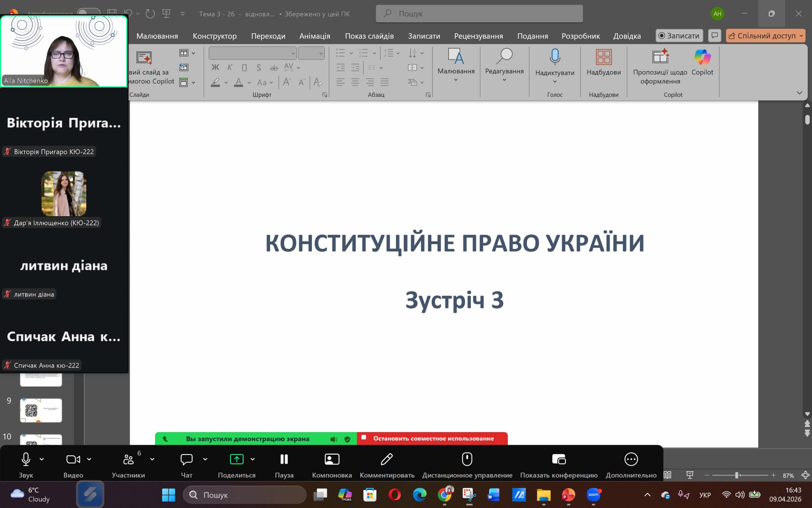812x508 pixels.
Task: Open the Малювання shapes icon
Action: [456, 56]
